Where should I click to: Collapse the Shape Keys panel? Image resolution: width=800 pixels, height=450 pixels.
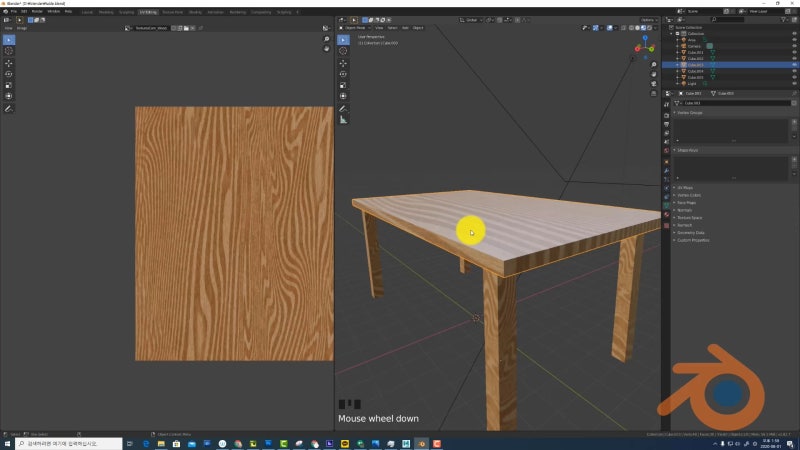[687, 150]
